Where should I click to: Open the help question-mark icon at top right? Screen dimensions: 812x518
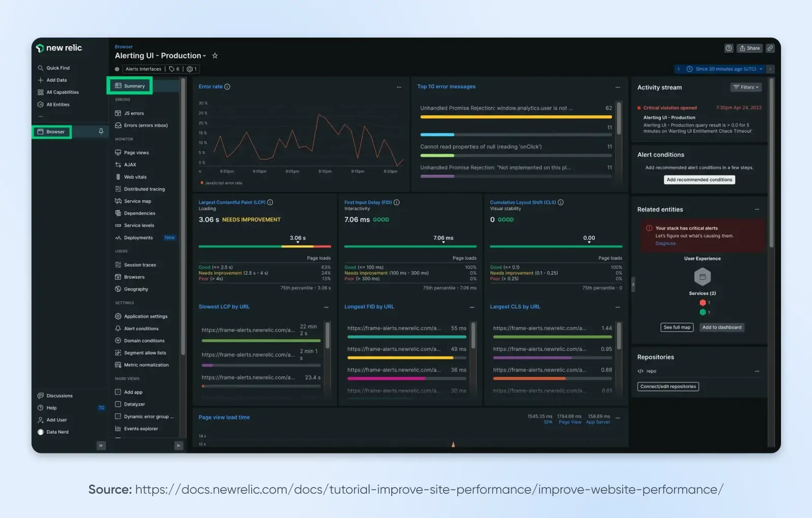tap(729, 48)
